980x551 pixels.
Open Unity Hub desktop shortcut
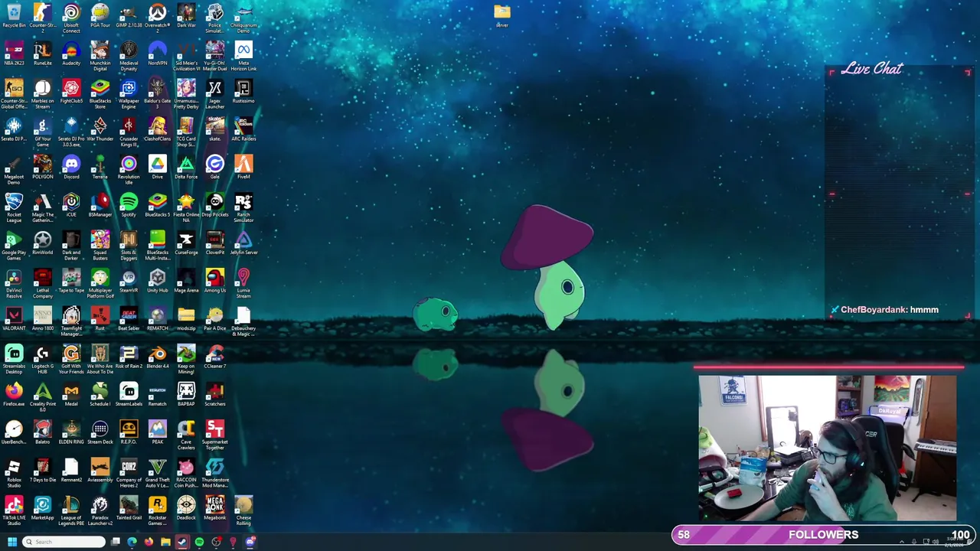157,281
